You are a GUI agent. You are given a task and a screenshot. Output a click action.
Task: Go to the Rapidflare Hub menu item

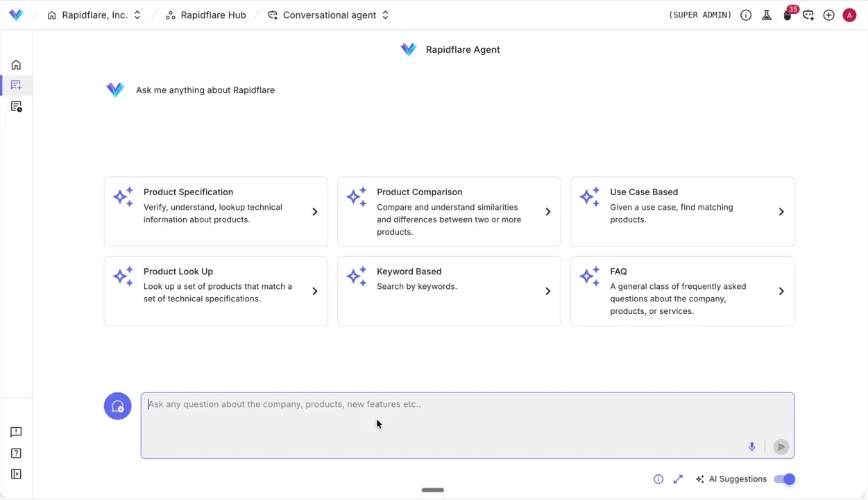coord(213,15)
